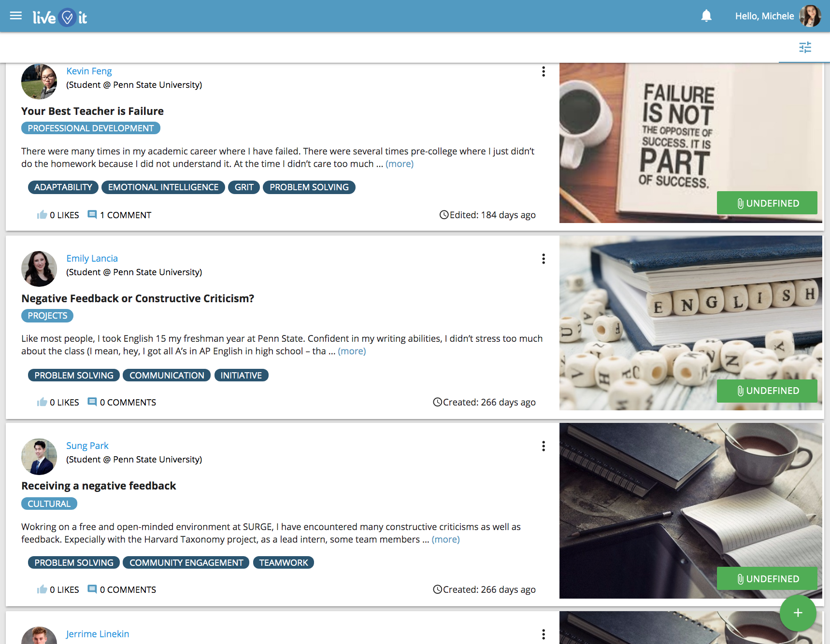This screenshot has height=644, width=830.
Task: Open the Failure Is Not quote image
Action: coord(691,143)
